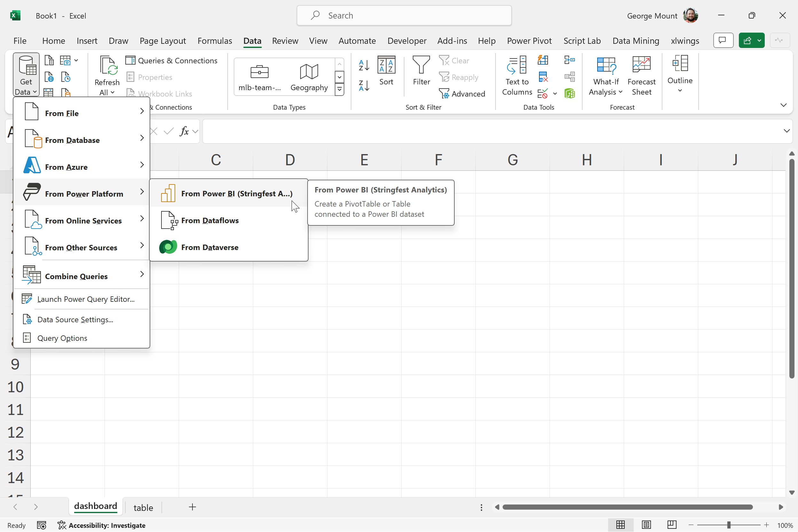The image size is (798, 532).
Task: Switch to Page Break Preview view
Action: (x=671, y=525)
